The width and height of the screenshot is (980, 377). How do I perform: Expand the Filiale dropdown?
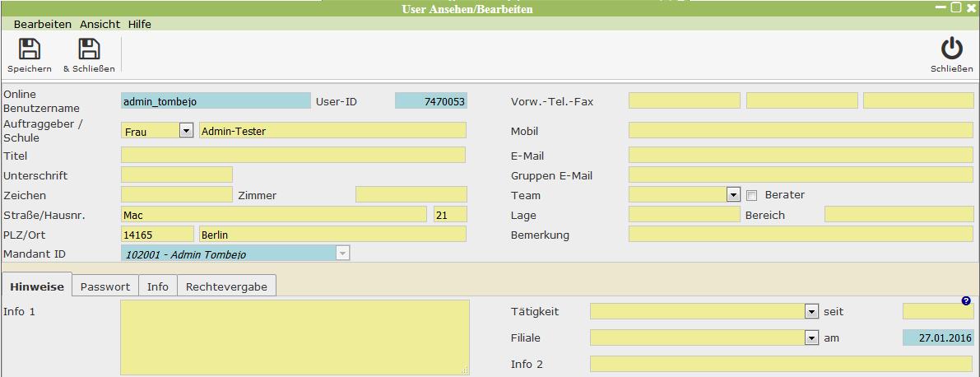(x=811, y=338)
